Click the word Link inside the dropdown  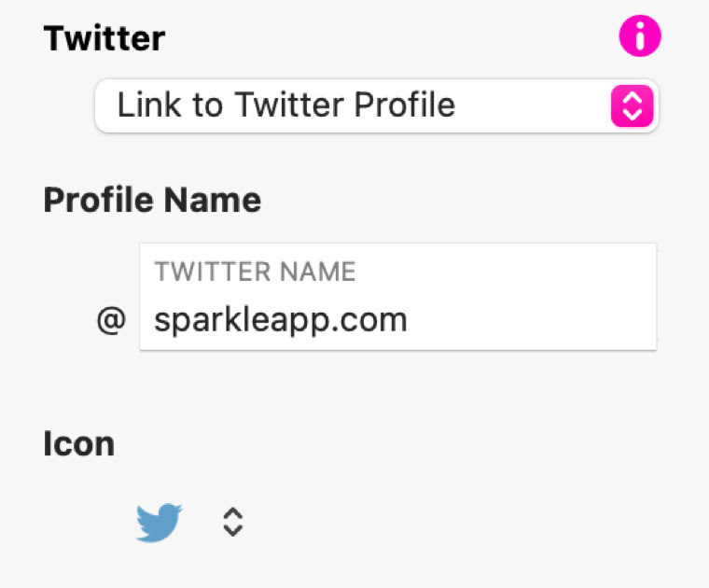(x=147, y=105)
